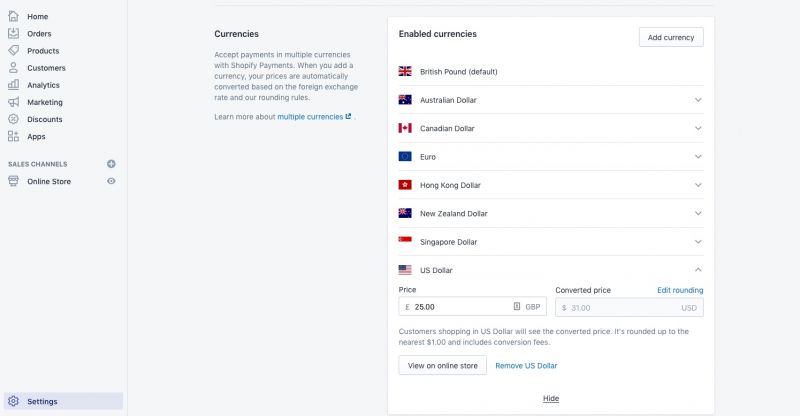The height and width of the screenshot is (416, 800).
Task: Open Orders via its sidebar icon
Action: 14,34
